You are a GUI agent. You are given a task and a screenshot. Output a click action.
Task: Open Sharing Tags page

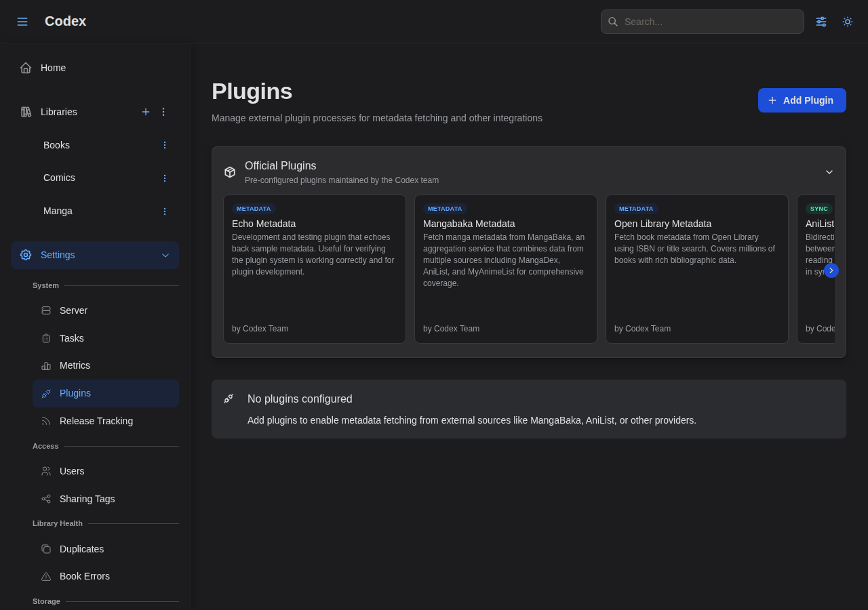pos(106,499)
